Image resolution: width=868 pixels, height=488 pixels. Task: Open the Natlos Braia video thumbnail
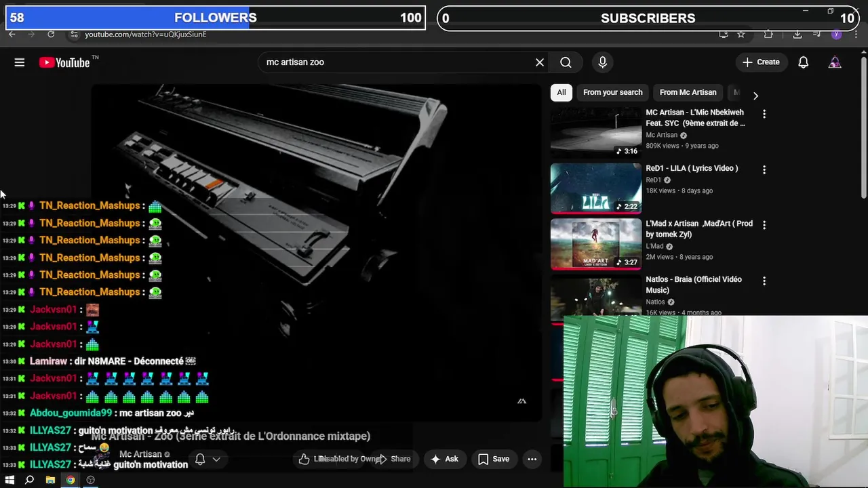pos(595,296)
